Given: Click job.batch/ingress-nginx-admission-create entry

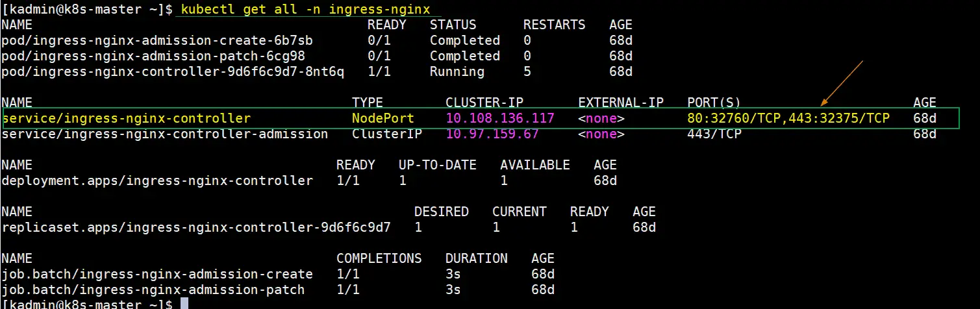Looking at the screenshot, I should [x=157, y=274].
